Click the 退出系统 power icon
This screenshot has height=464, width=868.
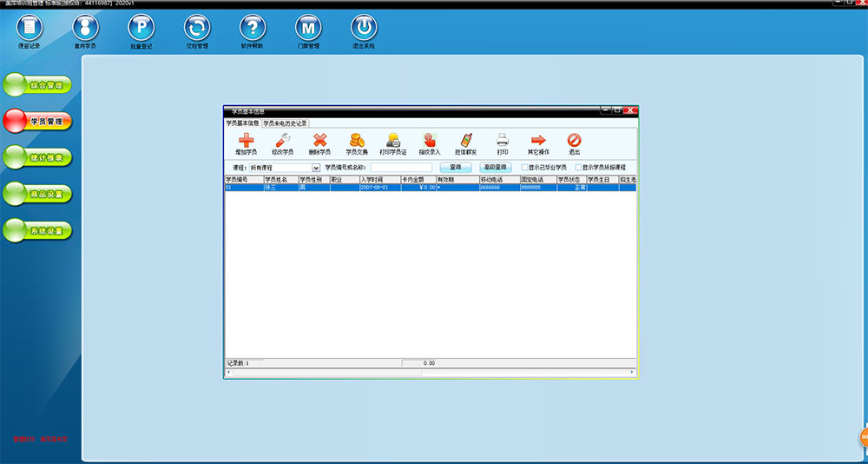tap(364, 28)
